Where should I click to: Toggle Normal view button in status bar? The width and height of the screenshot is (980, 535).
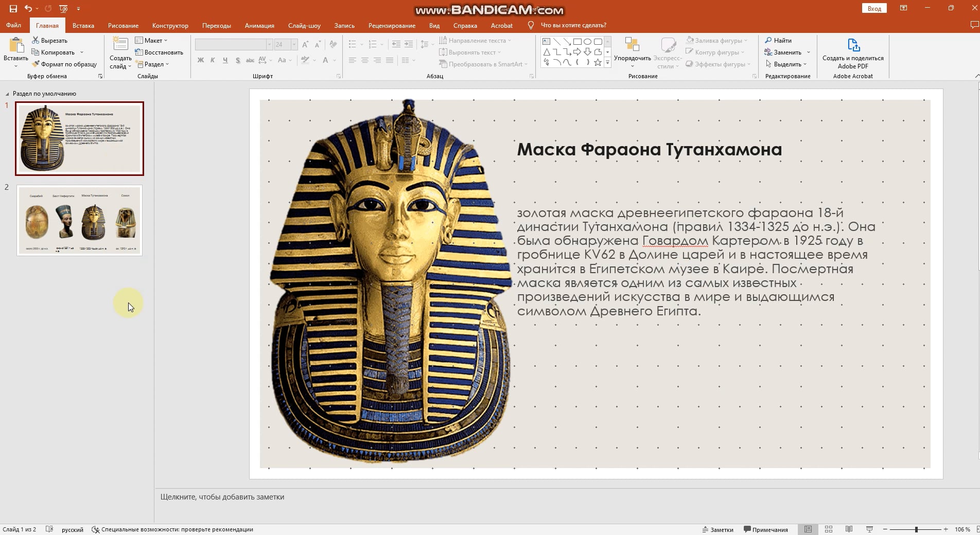point(808,529)
